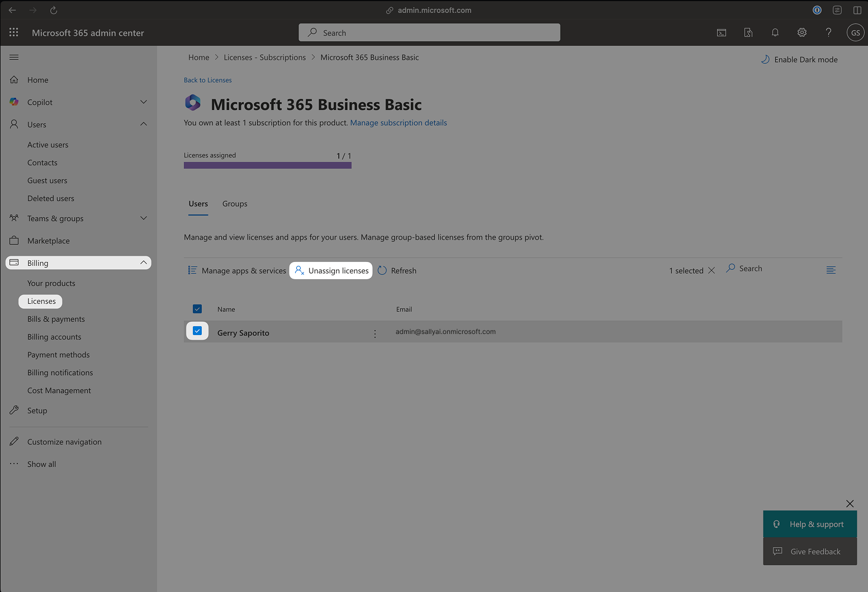This screenshot has height=592, width=868.
Task: Open the app launcher waffle icon
Action: [13, 32]
